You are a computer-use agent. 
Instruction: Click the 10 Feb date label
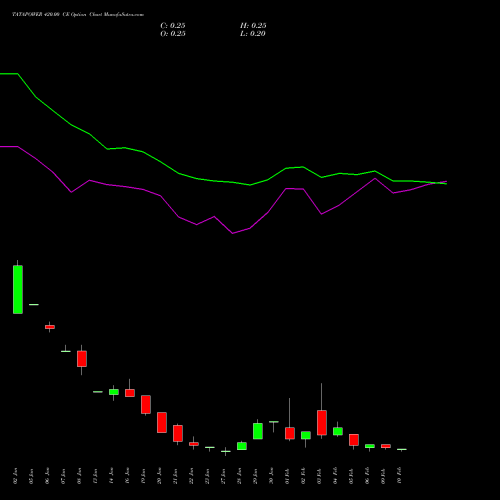[399, 476]
